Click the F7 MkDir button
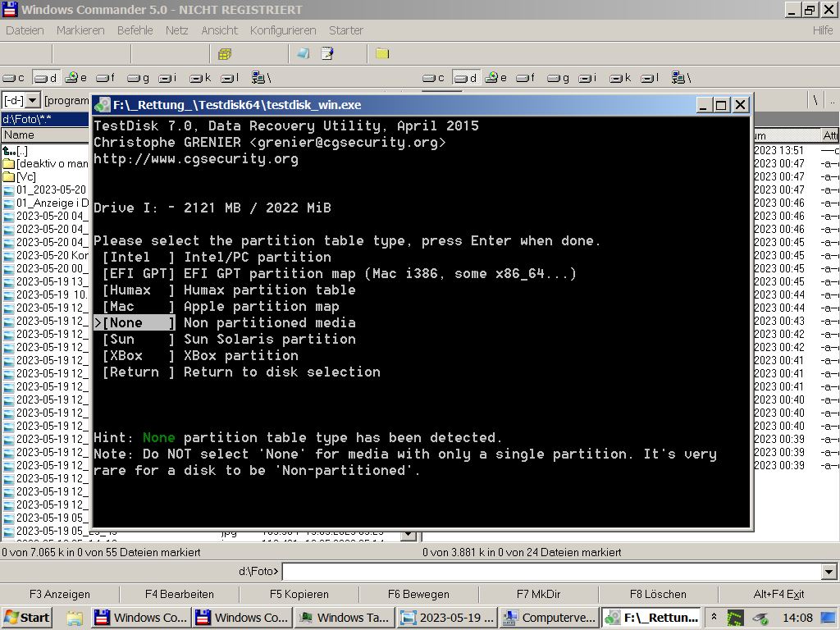Image resolution: width=840 pixels, height=630 pixels. [538, 594]
